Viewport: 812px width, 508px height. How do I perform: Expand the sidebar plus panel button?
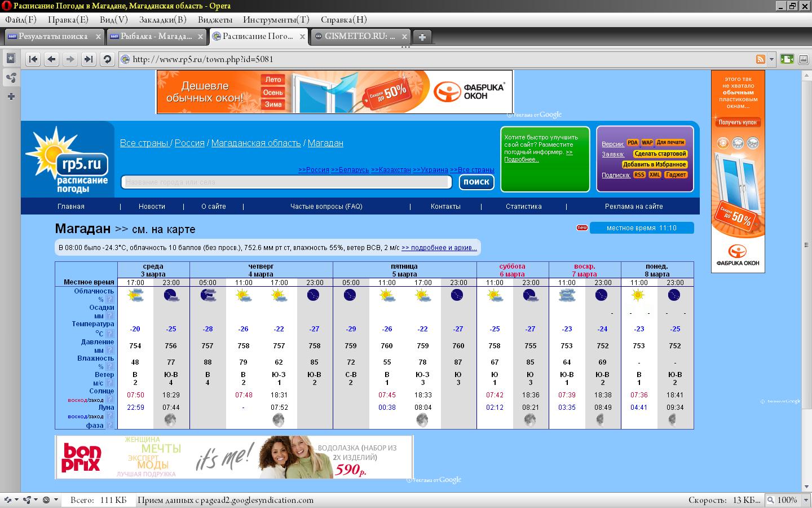[x=11, y=97]
